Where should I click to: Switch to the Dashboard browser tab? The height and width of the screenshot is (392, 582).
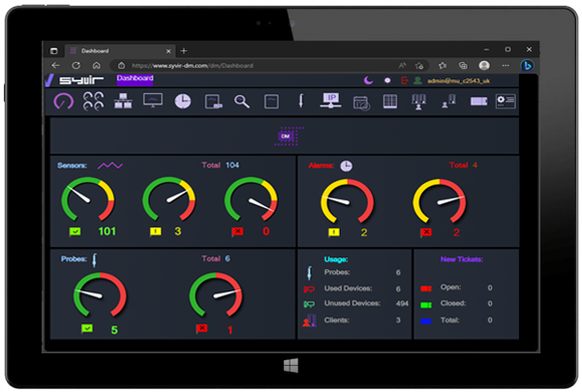pyautogui.click(x=119, y=50)
